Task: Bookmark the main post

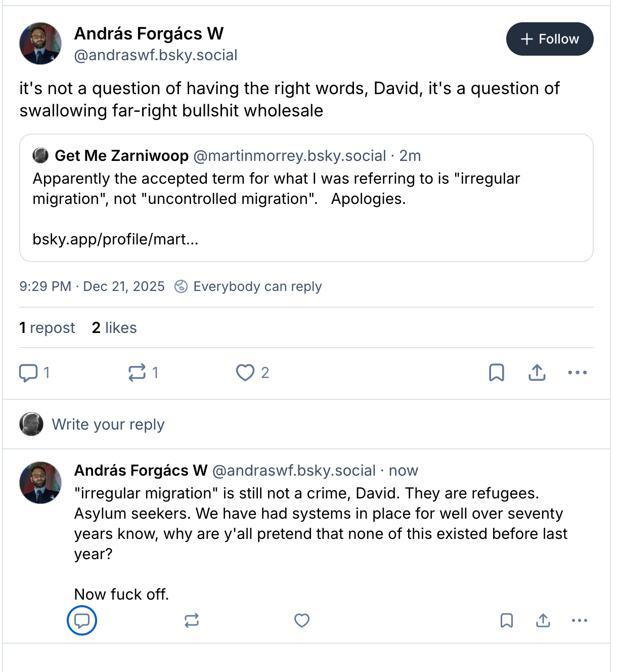Action: (496, 373)
